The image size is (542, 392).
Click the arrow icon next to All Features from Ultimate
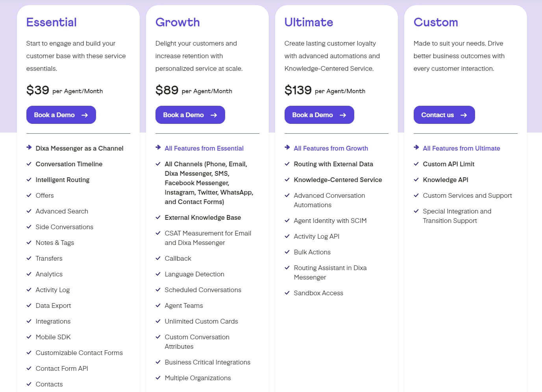[416, 147]
